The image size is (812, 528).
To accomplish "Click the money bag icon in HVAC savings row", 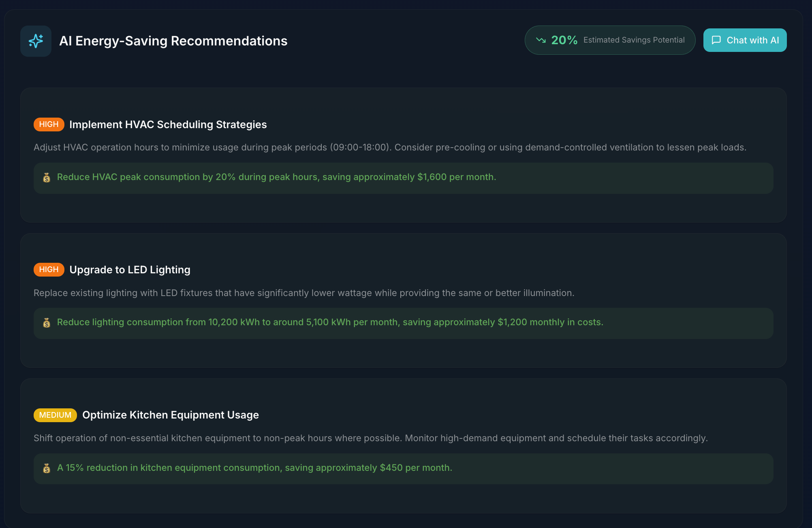I will [46, 178].
